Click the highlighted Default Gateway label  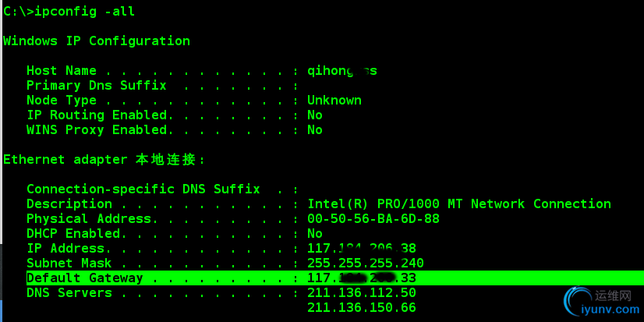(x=84, y=278)
